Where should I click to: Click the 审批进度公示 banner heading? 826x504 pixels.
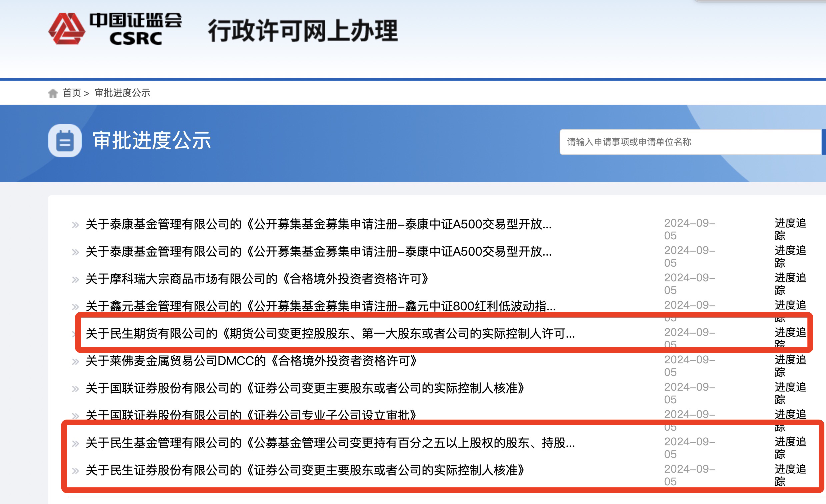pyautogui.click(x=152, y=140)
